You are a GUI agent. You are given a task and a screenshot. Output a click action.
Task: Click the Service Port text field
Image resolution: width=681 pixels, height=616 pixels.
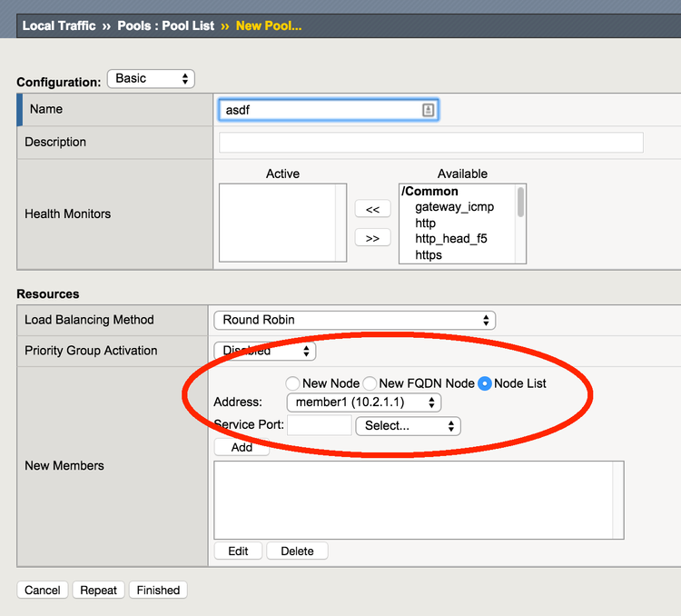(x=319, y=425)
